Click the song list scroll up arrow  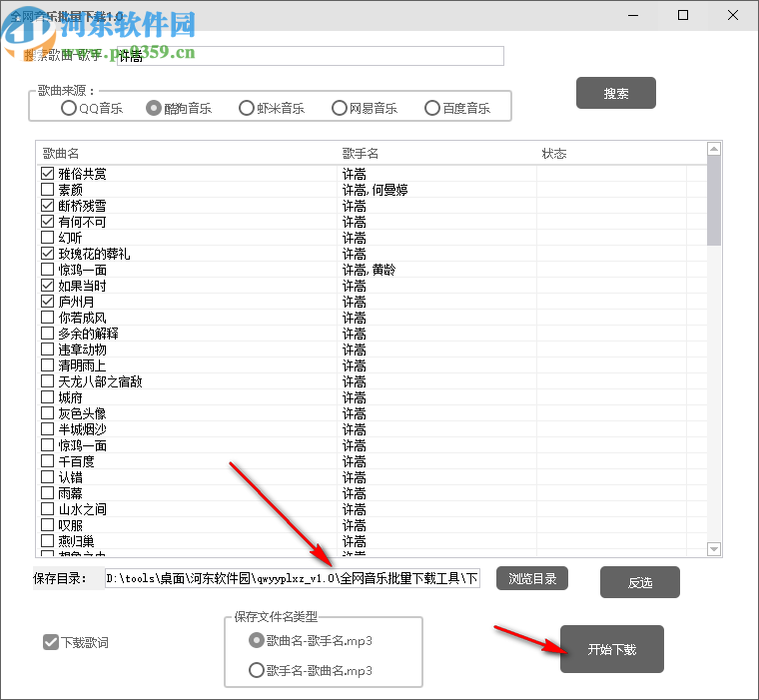713,149
